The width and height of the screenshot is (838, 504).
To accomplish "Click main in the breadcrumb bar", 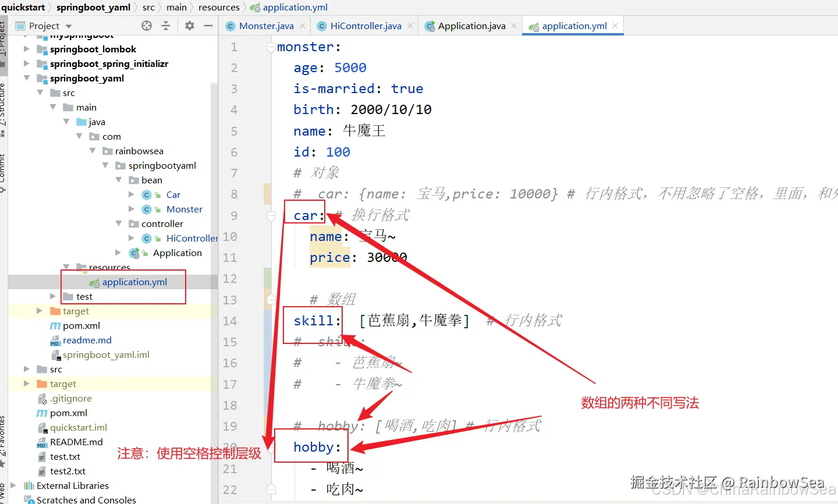I will pos(176,7).
